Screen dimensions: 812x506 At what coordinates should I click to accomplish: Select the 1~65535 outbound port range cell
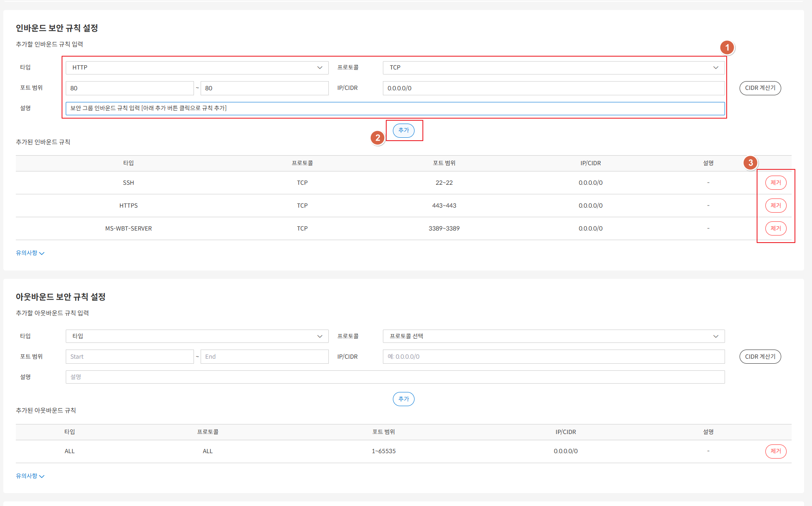[x=383, y=451]
